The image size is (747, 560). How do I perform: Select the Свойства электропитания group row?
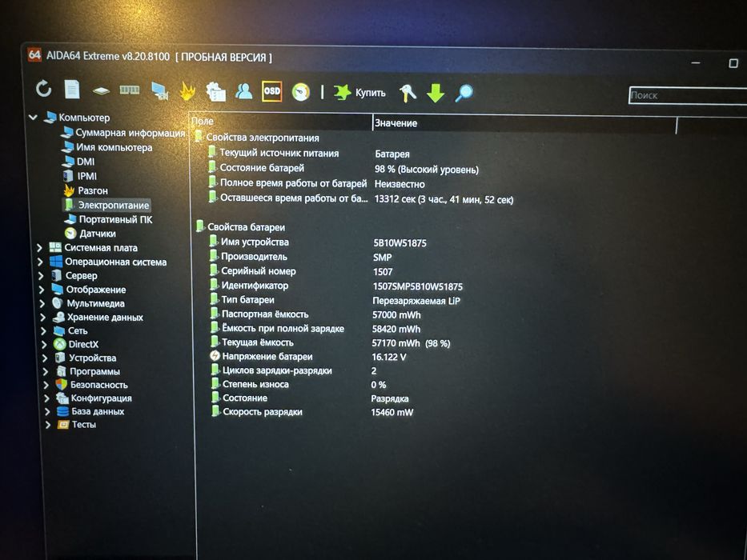point(262,138)
